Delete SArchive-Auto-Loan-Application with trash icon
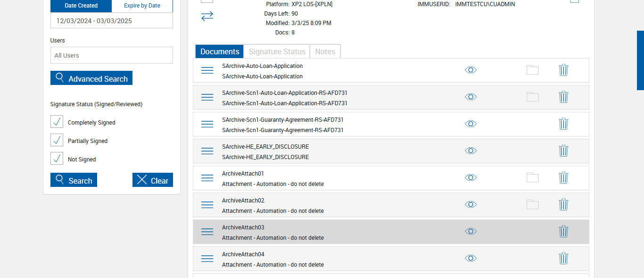 pyautogui.click(x=563, y=70)
